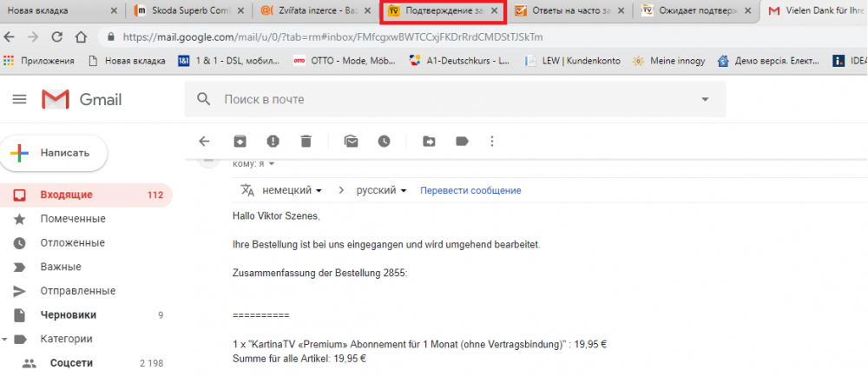This screenshot has width=868, height=377.
Task: Collapse the Категории section in sidebar
Action: point(6,339)
